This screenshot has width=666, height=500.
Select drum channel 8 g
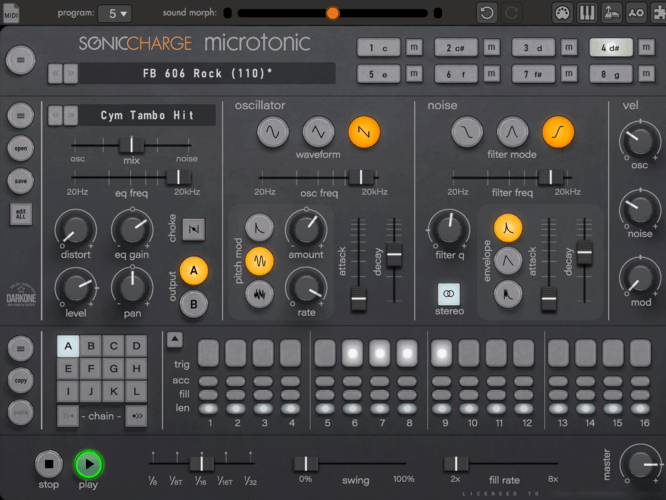click(610, 74)
